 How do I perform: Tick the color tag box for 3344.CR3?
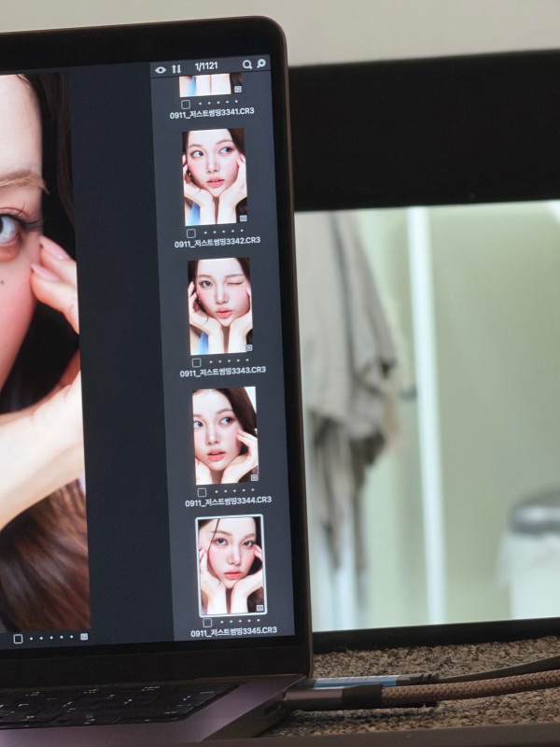202,492
